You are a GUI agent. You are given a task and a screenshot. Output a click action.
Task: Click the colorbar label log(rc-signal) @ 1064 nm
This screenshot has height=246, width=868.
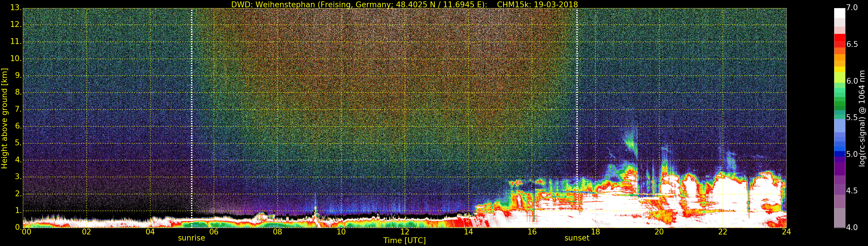pyautogui.click(x=862, y=118)
